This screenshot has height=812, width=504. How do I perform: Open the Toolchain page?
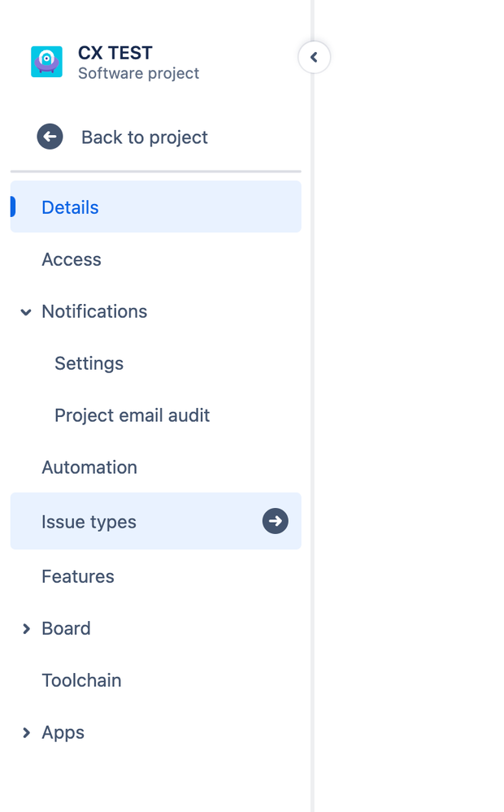point(81,680)
